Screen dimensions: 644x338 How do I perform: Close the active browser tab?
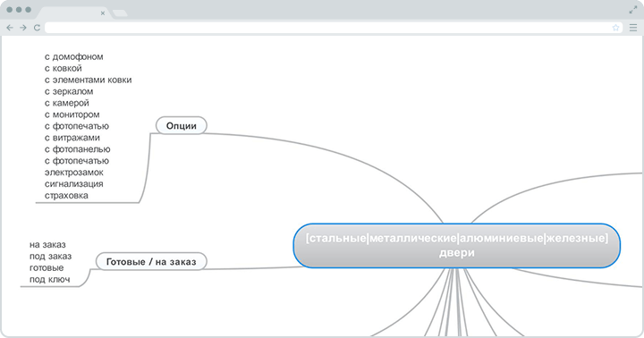(103, 13)
